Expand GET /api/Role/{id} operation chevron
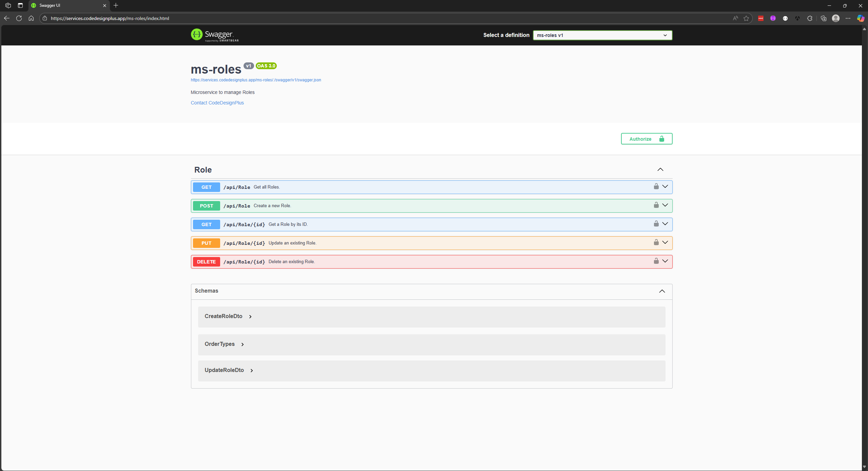 pos(665,224)
